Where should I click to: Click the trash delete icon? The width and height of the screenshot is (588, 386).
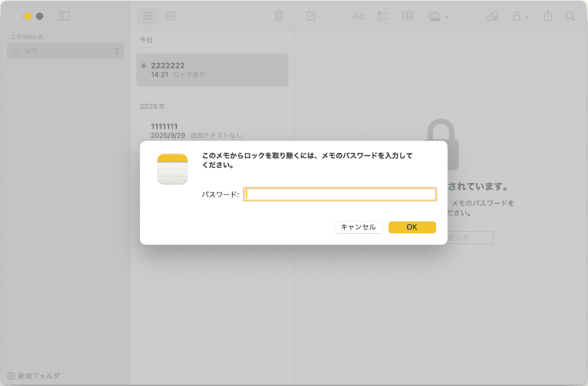[279, 16]
